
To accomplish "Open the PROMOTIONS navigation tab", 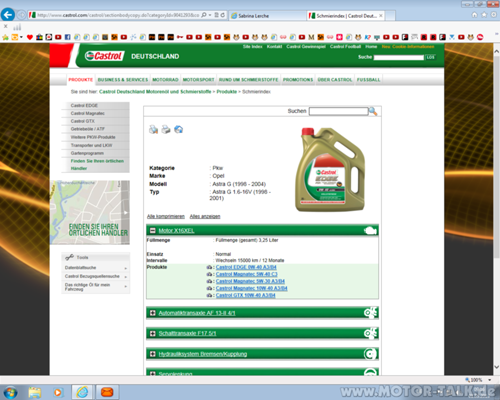I will [x=298, y=80].
